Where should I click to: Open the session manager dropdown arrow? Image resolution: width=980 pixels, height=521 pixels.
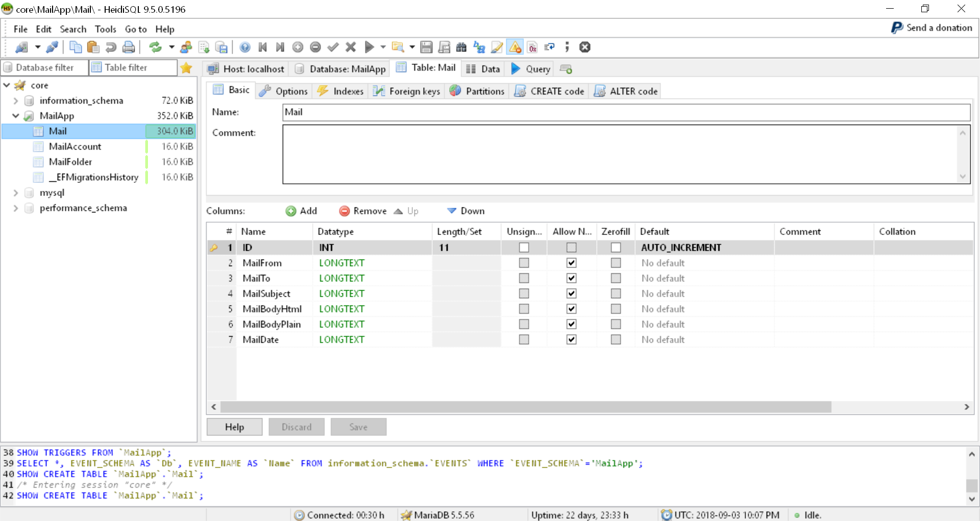click(x=38, y=48)
